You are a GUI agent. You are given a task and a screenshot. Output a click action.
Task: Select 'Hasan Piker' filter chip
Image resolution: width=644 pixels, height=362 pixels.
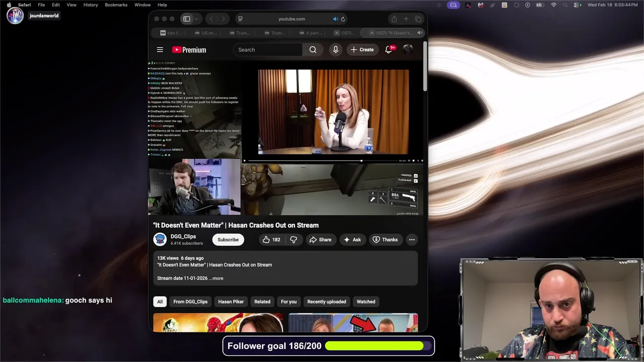pyautogui.click(x=231, y=302)
